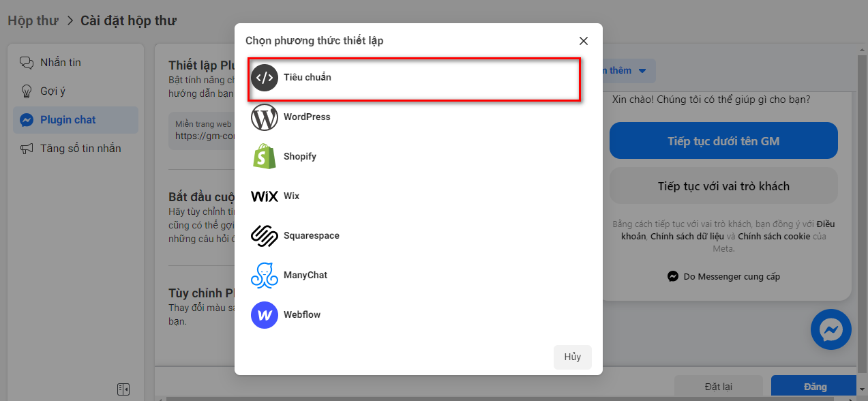
Task: Click the Plugin chat messenger icon
Action: (x=27, y=120)
